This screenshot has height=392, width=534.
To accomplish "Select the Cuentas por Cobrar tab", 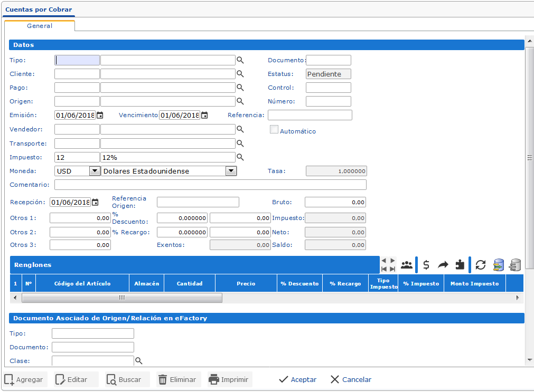I will click(39, 9).
